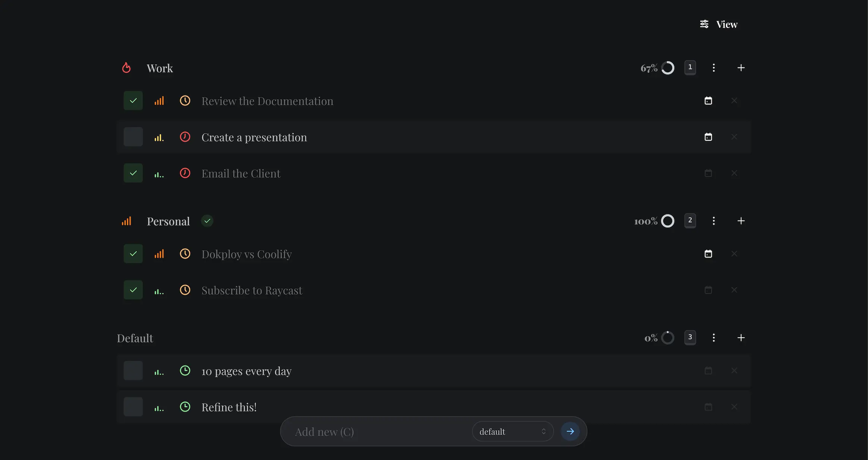868x460 pixels.
Task: Mark 10 pages every day as done
Action: tap(133, 370)
